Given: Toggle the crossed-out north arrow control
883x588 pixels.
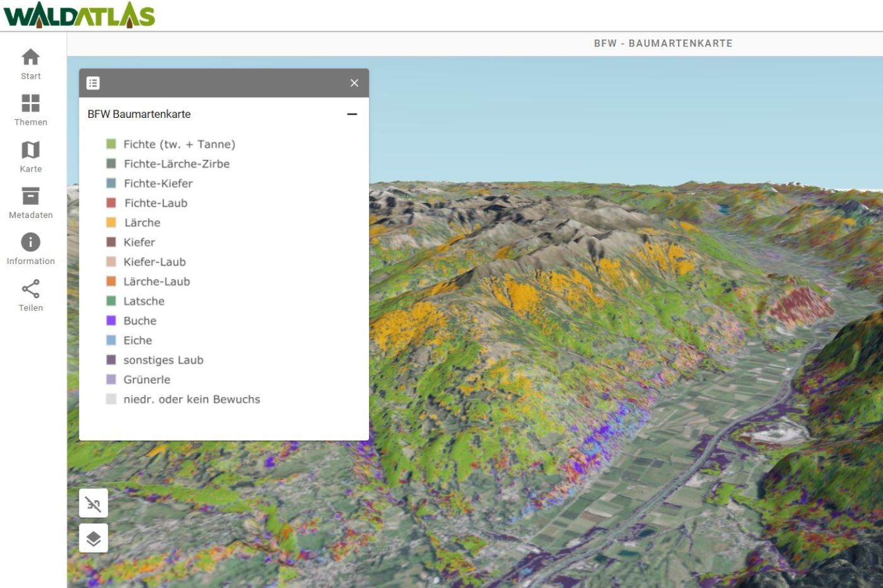Looking at the screenshot, I should click(x=92, y=503).
